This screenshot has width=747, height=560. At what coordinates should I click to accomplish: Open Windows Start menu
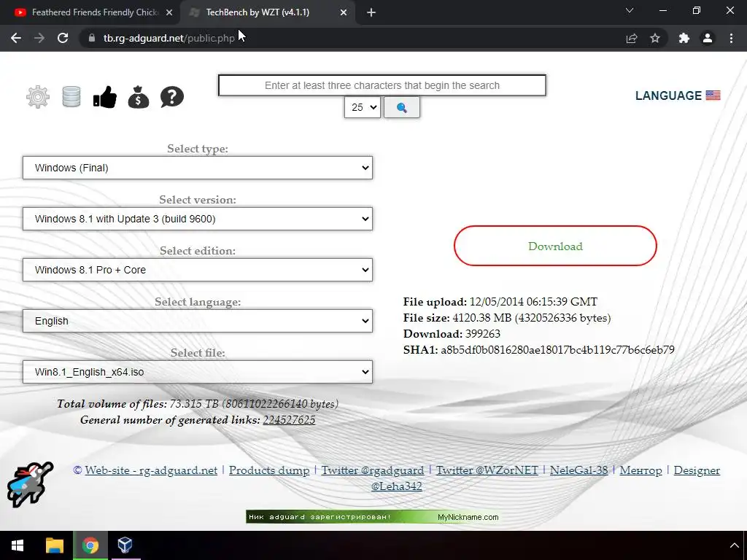[x=18, y=545]
